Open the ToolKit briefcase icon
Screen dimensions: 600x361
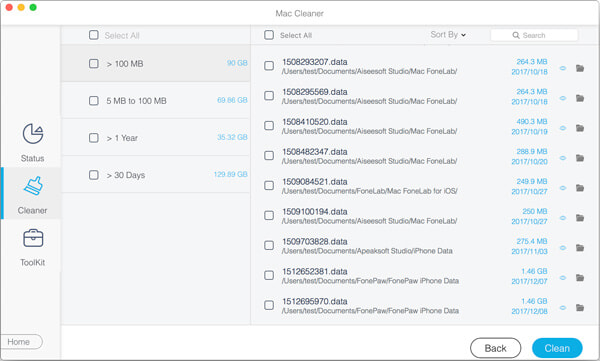pos(33,238)
